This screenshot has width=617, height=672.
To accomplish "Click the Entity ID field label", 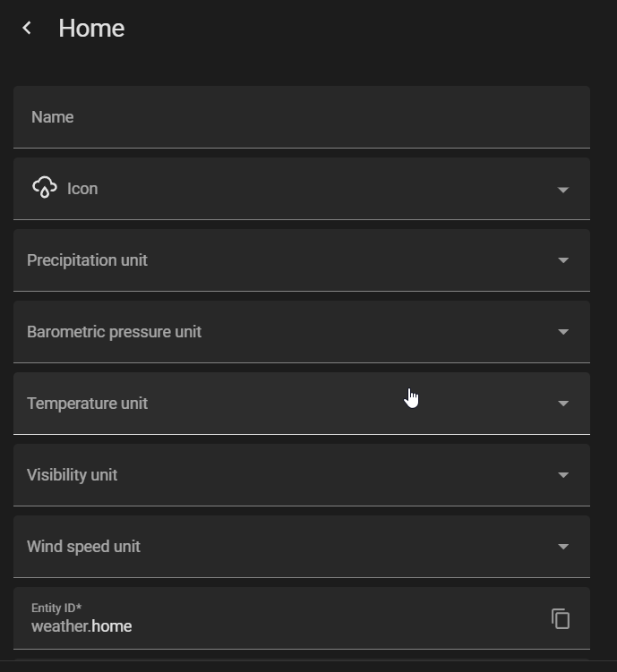I will pyautogui.click(x=56, y=608).
